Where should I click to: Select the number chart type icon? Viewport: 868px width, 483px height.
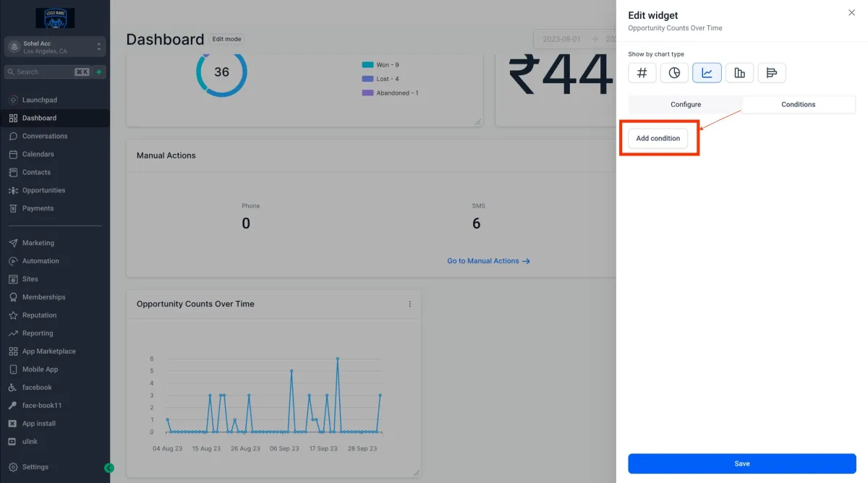pos(642,73)
